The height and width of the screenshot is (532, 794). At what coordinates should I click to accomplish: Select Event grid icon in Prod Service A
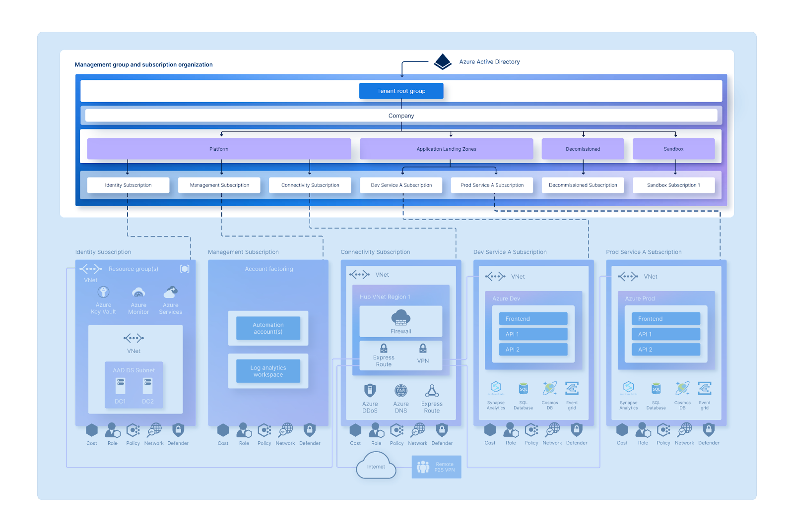[705, 388]
